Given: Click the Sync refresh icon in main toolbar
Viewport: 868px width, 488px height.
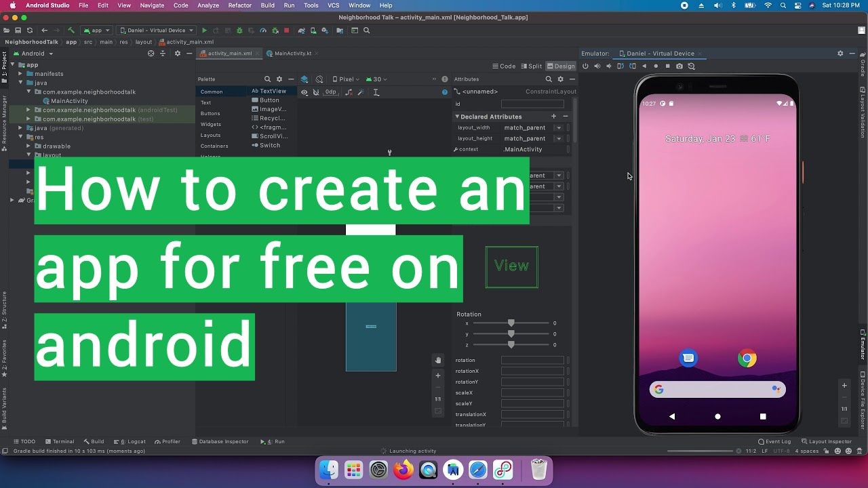Looking at the screenshot, I should click(x=30, y=30).
